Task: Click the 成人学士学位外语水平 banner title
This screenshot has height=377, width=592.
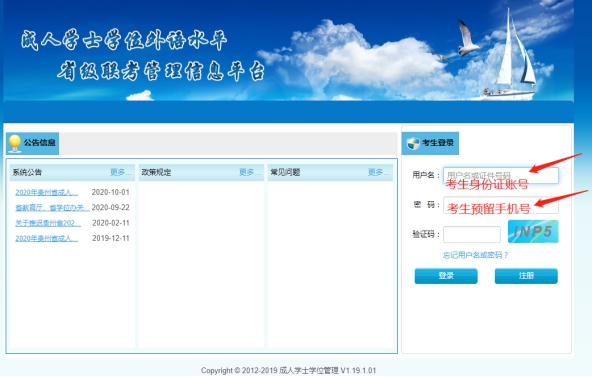Action: (x=124, y=40)
